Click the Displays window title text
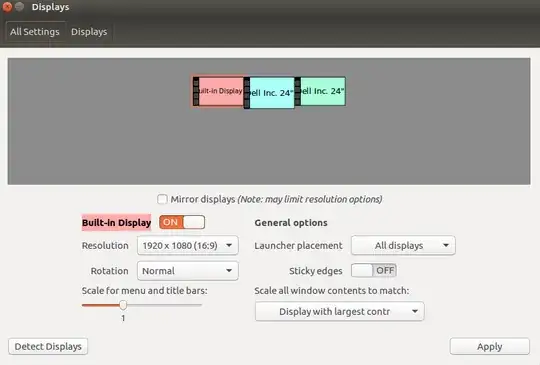540x365 pixels. point(50,7)
